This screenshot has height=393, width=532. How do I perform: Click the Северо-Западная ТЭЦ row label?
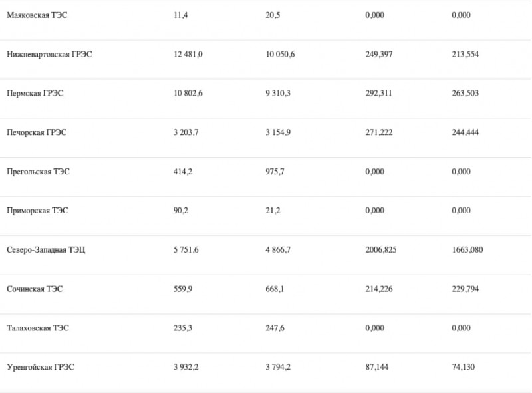coord(46,251)
